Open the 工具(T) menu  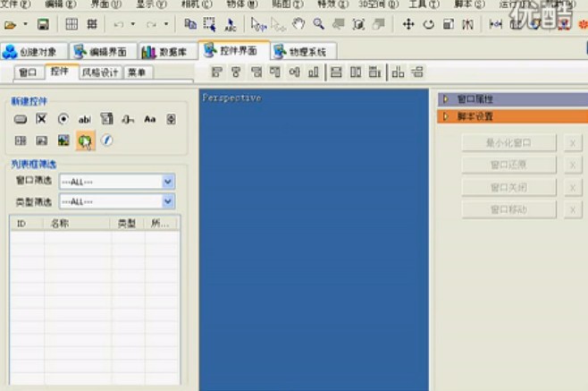(x=424, y=4)
